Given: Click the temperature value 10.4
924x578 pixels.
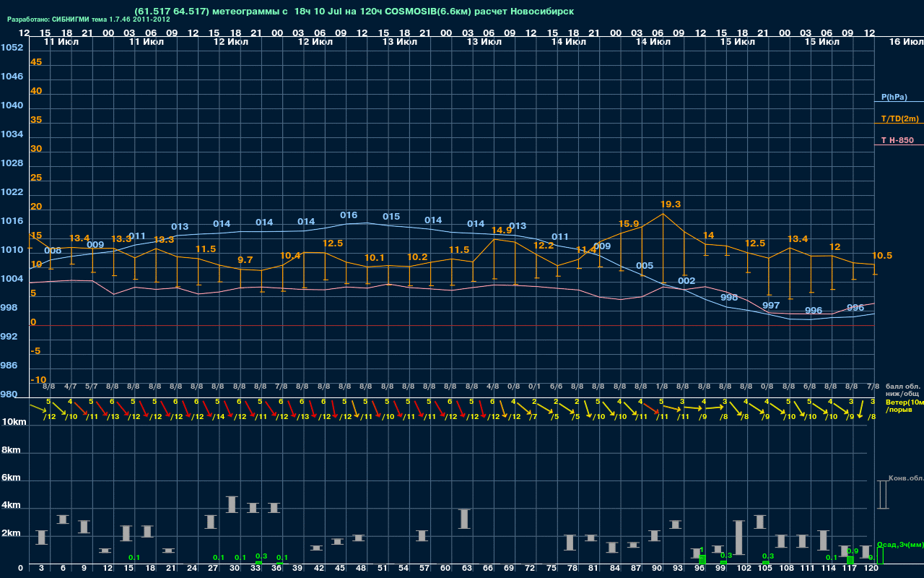Looking at the screenshot, I should click(290, 256).
